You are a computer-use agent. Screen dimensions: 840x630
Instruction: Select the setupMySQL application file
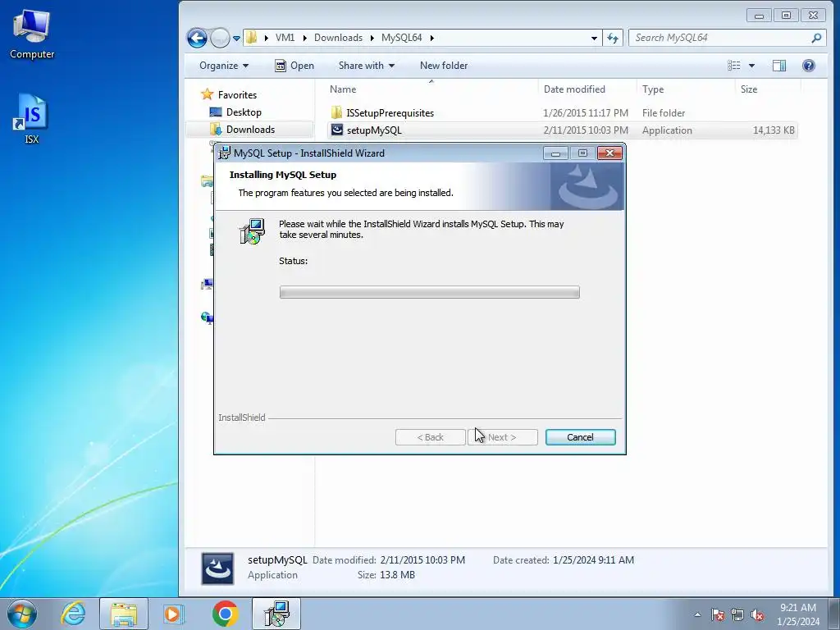coord(374,130)
